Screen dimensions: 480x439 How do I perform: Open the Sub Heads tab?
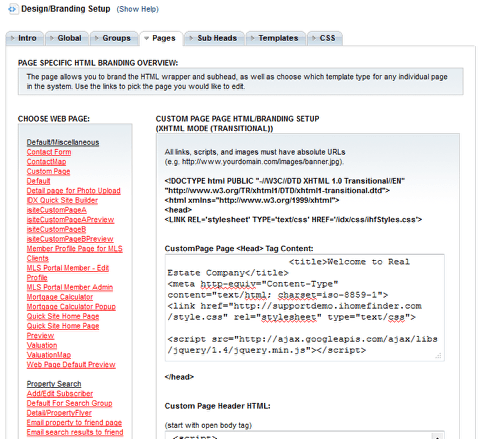[x=214, y=38]
